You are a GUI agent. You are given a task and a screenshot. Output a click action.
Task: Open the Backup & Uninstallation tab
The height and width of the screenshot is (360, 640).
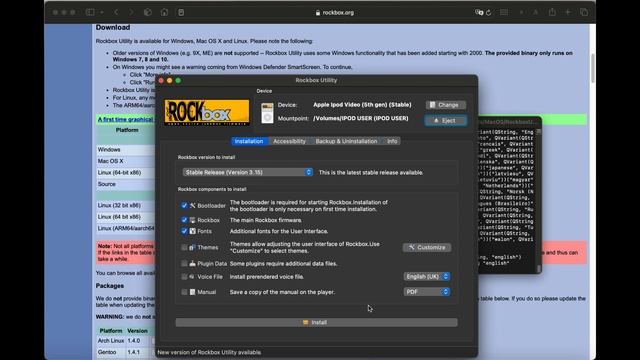[x=346, y=141]
